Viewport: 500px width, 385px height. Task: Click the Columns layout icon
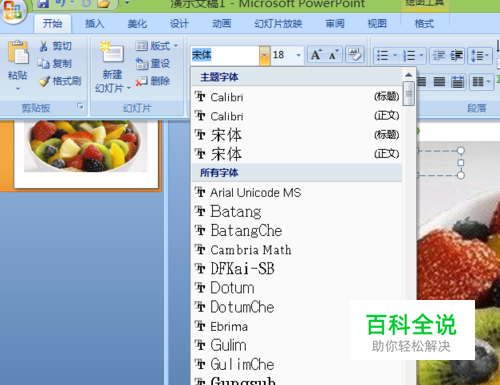pos(478,81)
